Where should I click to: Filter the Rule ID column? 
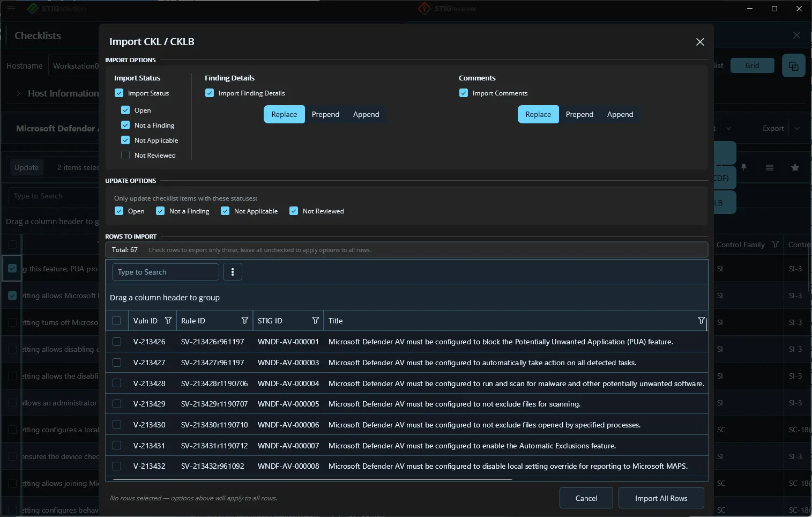point(245,321)
